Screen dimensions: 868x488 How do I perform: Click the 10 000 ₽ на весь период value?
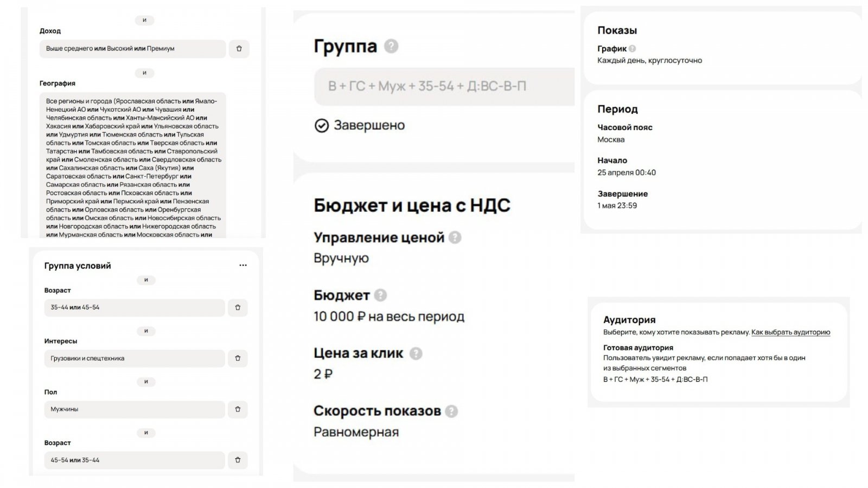coord(389,317)
